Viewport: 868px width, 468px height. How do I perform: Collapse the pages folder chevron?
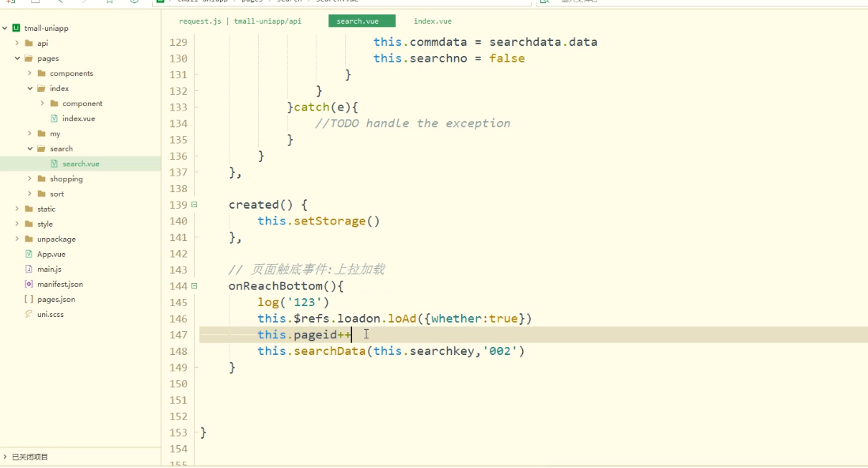pos(17,58)
